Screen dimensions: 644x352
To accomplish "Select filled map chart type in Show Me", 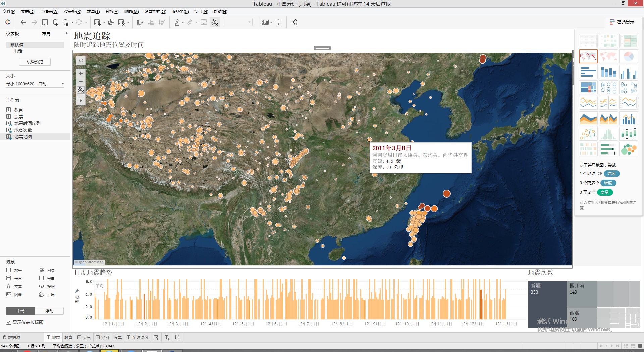I will (x=608, y=56).
